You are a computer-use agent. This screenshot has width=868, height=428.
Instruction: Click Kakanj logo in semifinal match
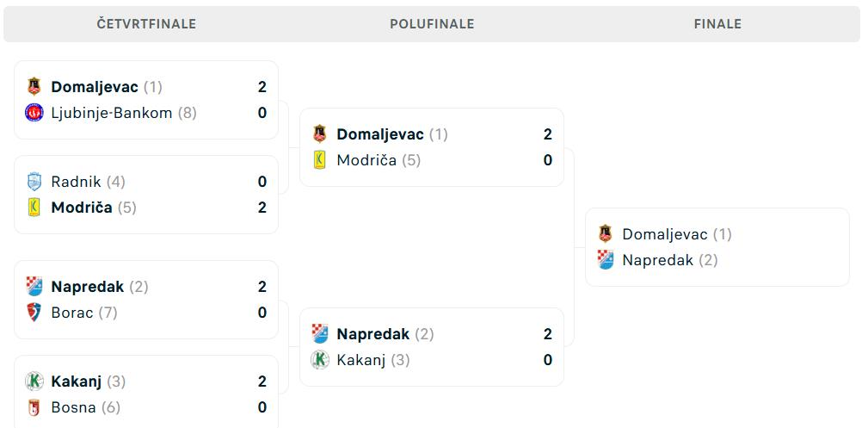pyautogui.click(x=320, y=360)
